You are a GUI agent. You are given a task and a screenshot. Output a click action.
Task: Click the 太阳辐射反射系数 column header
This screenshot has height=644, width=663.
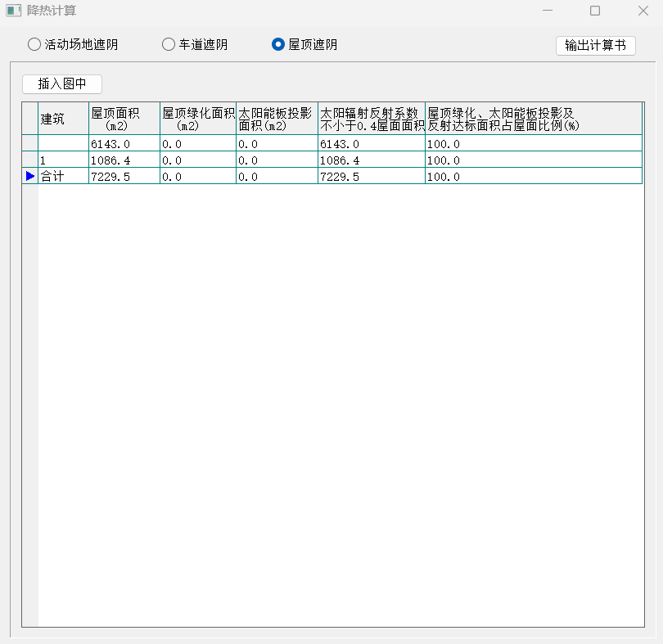tap(371, 119)
